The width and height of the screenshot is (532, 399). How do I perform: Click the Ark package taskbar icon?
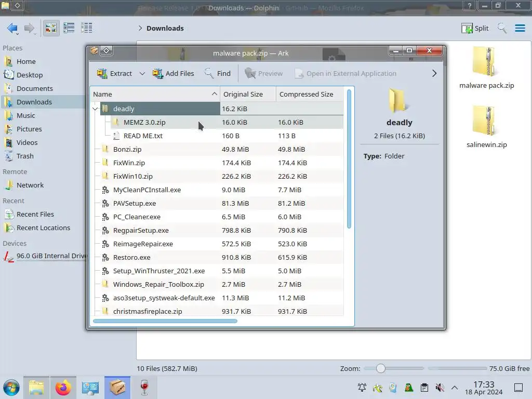(117, 388)
